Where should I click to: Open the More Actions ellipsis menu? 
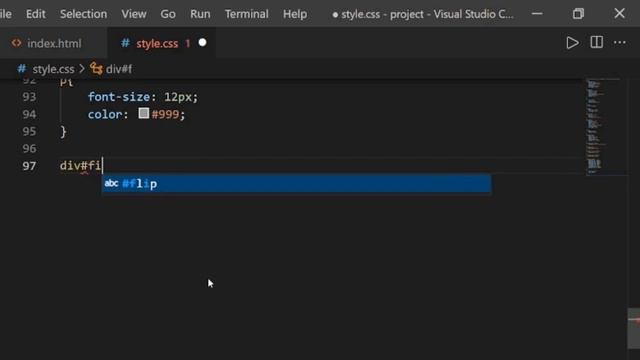coord(620,42)
